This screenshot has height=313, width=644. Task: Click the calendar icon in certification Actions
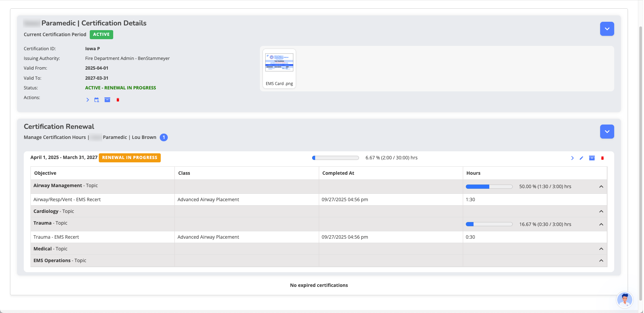coord(96,100)
